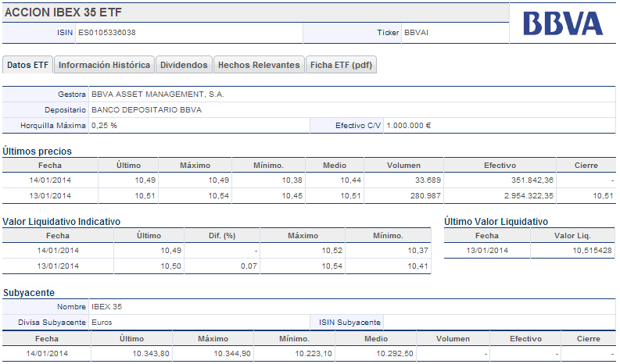This screenshot has width=620, height=364.
Task: Click the Divisa Subyacente value Euros
Action: coord(102,323)
